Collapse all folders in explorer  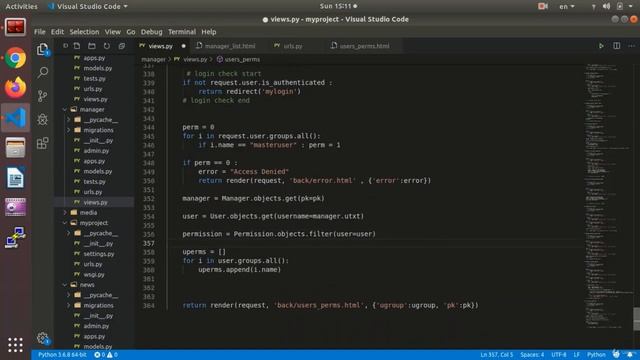point(122,46)
